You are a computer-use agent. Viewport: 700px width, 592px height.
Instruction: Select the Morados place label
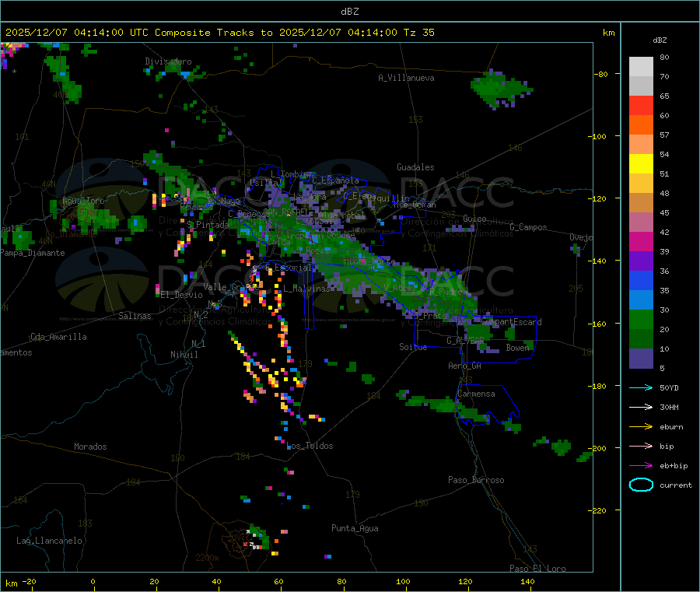pos(90,447)
